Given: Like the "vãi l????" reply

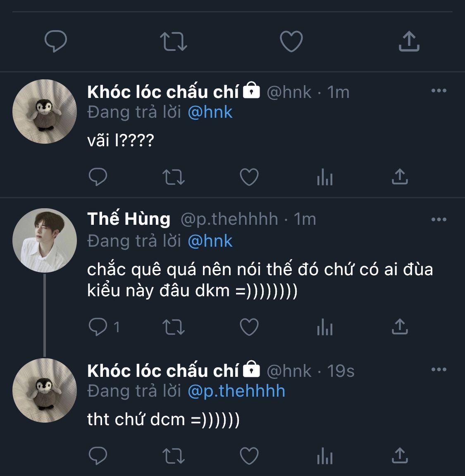Looking at the screenshot, I should point(249,177).
